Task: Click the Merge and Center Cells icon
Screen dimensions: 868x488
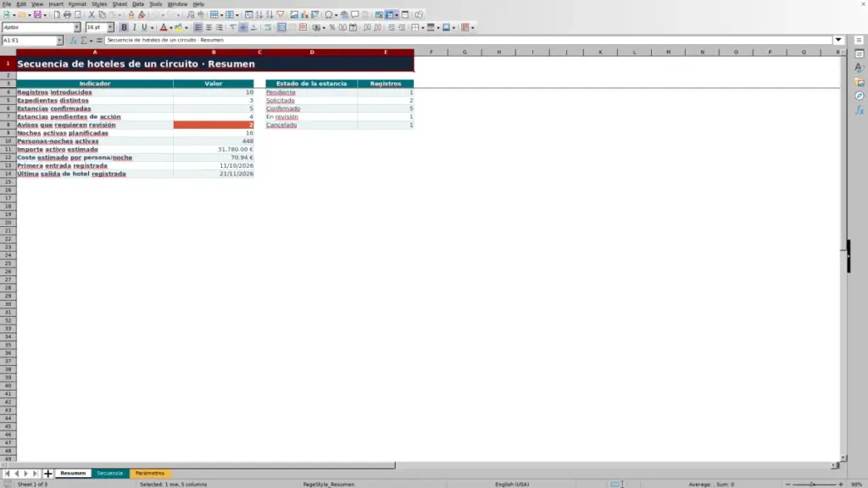Action: click(x=281, y=28)
